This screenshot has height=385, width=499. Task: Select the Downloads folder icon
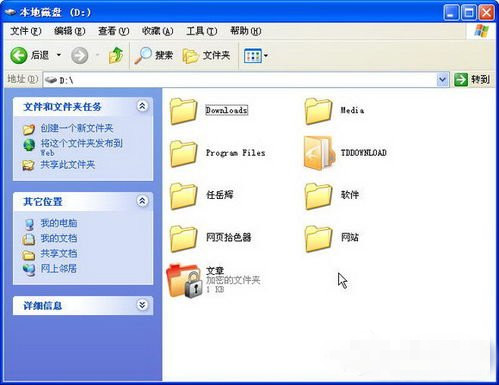coord(183,111)
